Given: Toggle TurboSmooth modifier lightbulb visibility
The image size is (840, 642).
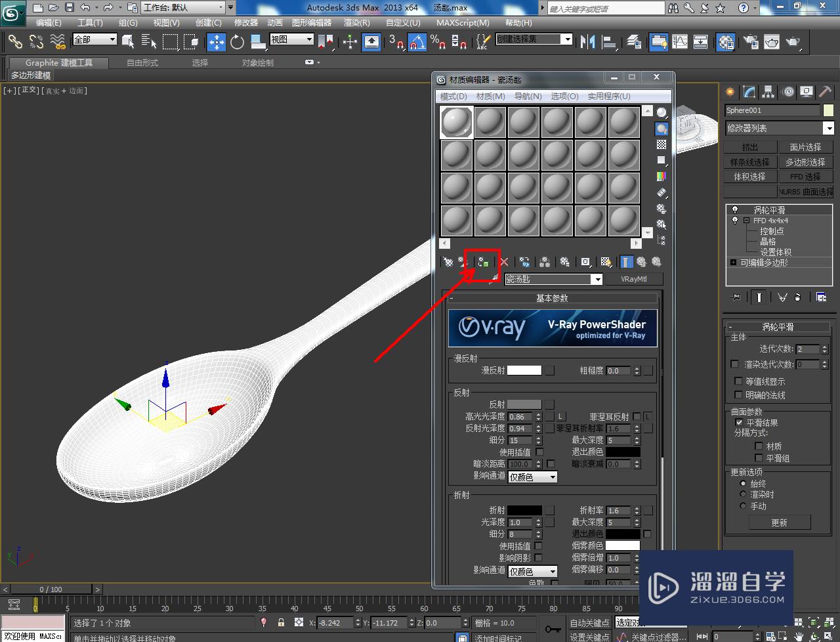Looking at the screenshot, I should (735, 210).
